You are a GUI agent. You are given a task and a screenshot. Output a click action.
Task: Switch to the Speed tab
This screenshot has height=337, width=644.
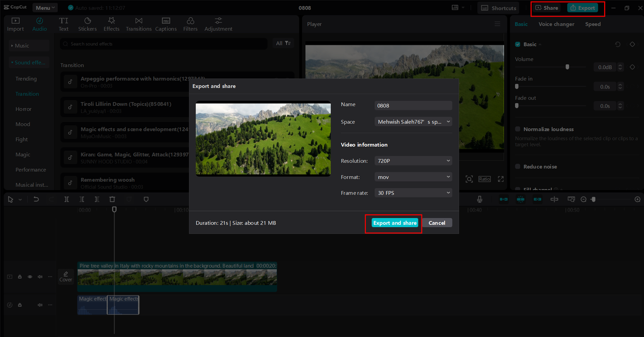[593, 24]
